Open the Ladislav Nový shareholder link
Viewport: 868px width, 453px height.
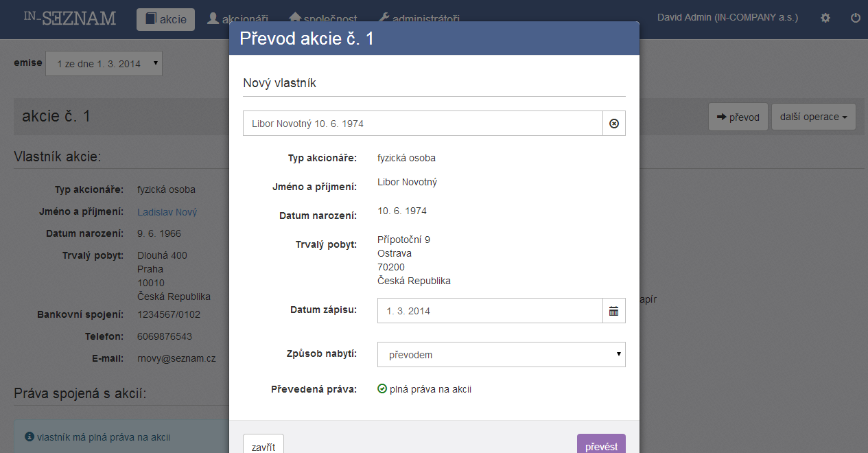167,212
